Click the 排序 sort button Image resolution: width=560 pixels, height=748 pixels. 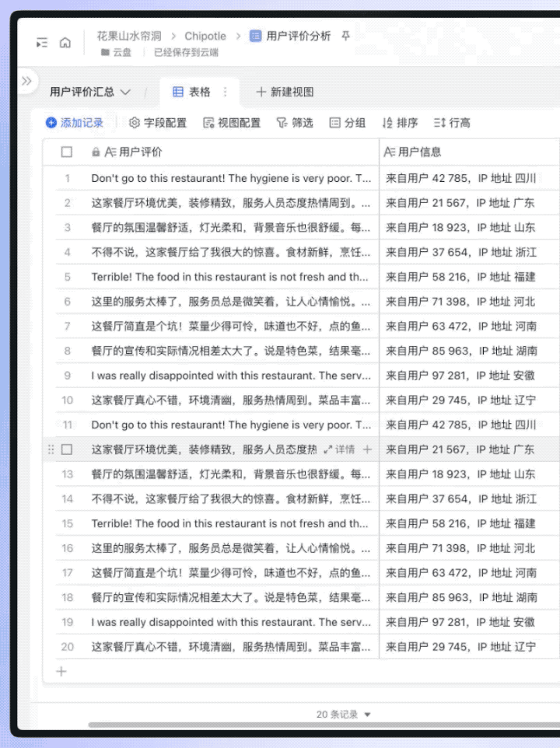point(401,123)
